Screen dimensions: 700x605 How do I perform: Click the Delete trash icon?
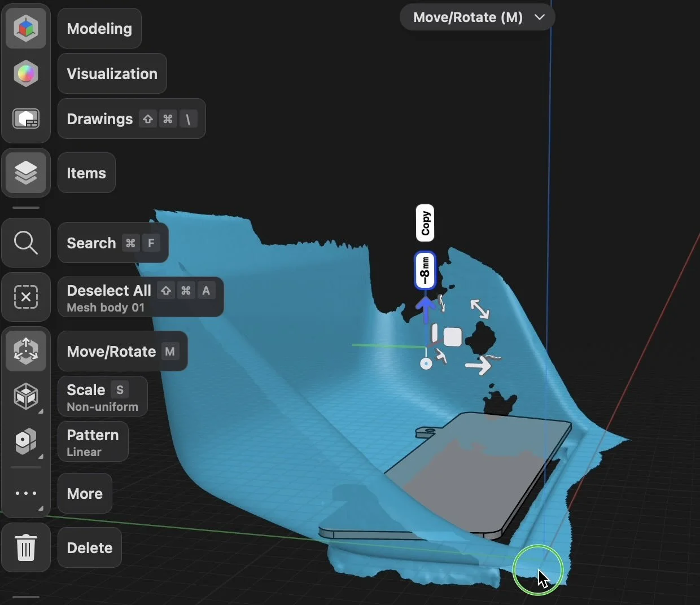[x=26, y=547]
